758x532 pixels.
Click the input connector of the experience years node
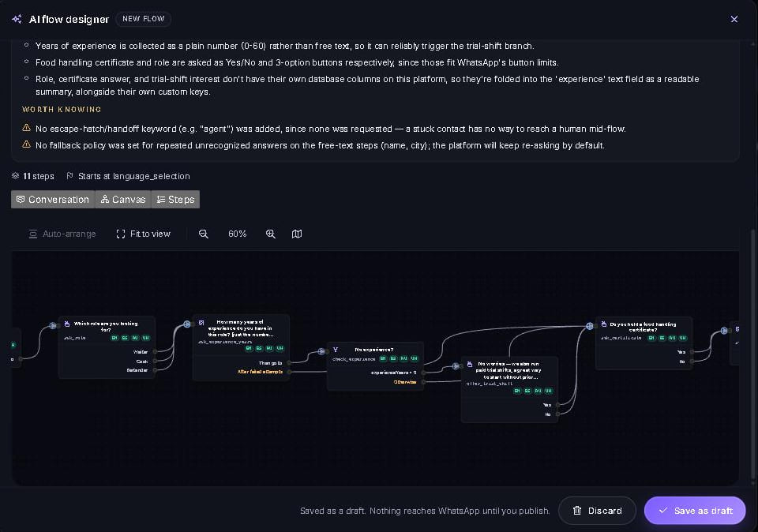click(187, 324)
